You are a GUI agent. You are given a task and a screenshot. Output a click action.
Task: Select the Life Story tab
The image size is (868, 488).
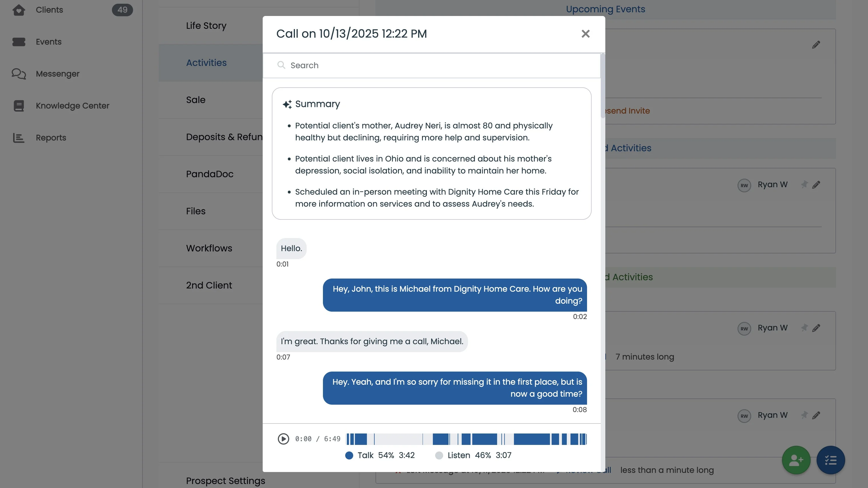click(206, 26)
